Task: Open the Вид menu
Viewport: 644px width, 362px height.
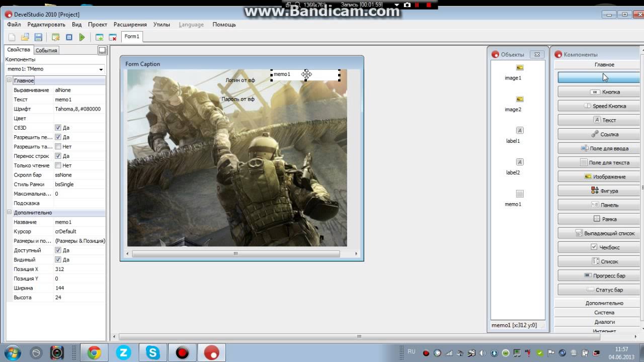Action: pos(76,24)
